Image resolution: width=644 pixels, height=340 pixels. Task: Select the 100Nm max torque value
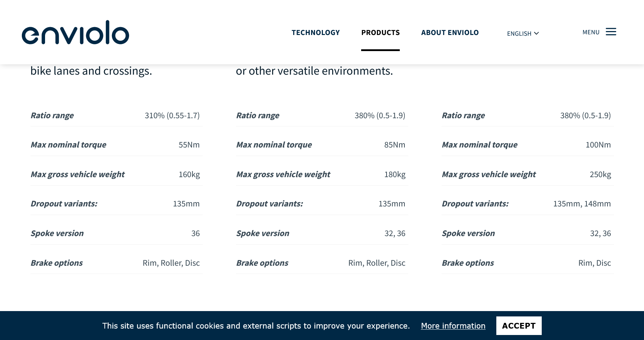pyautogui.click(x=598, y=145)
